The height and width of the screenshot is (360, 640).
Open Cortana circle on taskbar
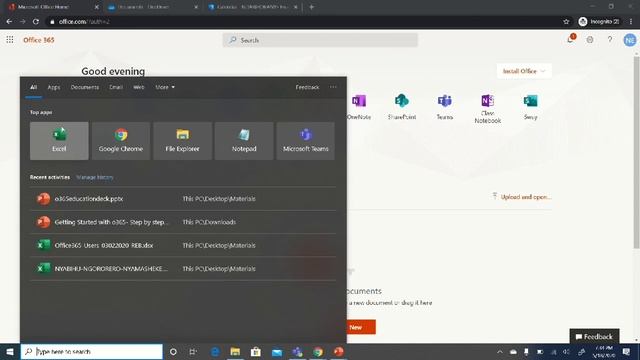tap(173, 351)
